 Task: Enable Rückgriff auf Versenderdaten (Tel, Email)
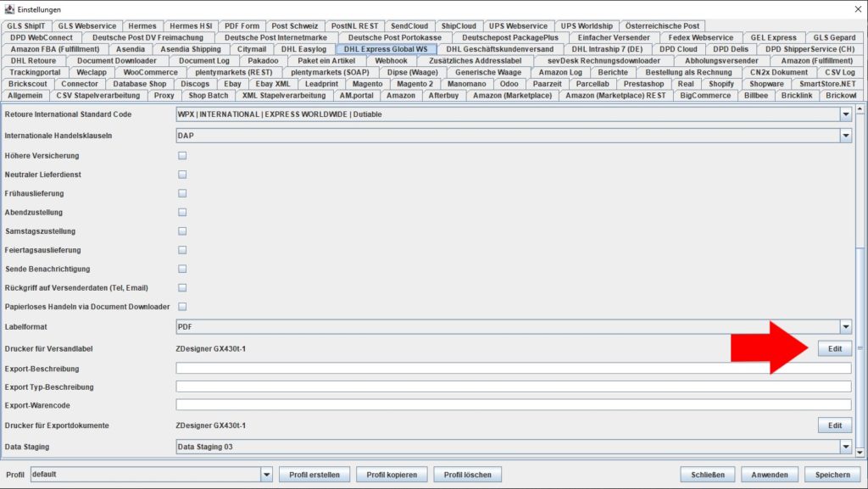pos(182,287)
